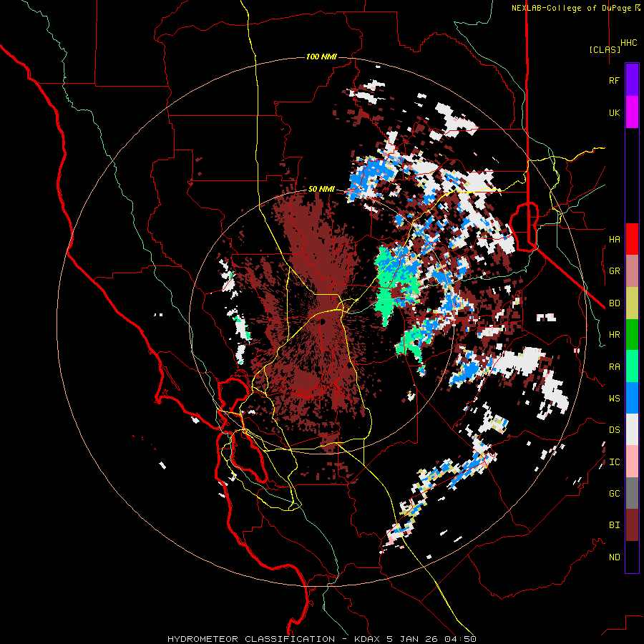Click the WS legend label
This screenshot has height=644, width=644.
(614, 399)
